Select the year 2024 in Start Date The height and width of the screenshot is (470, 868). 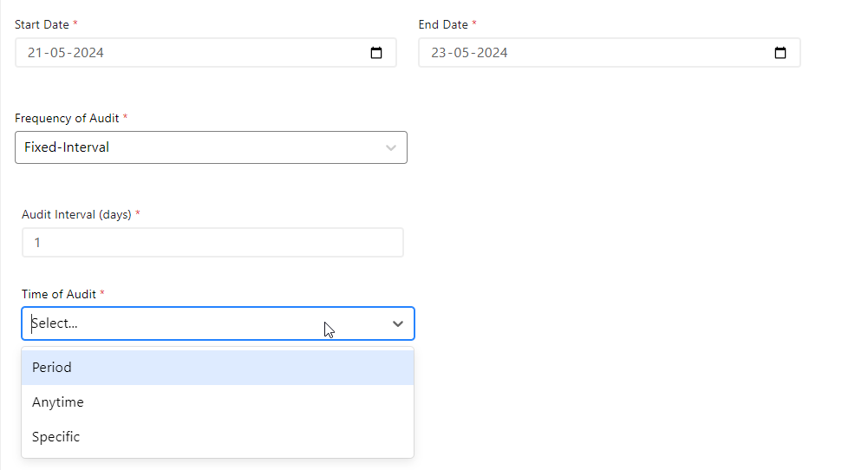point(88,53)
